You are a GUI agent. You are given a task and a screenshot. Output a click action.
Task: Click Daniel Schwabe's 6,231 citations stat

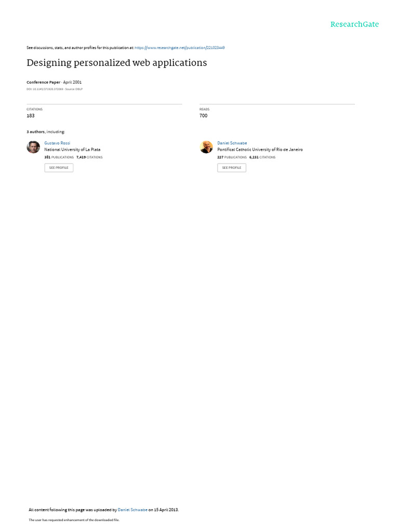click(x=262, y=157)
